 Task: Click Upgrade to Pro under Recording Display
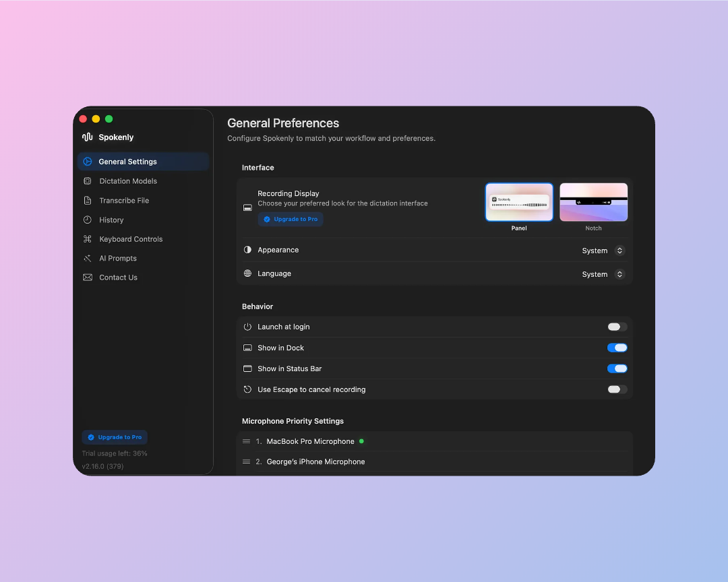click(x=291, y=219)
